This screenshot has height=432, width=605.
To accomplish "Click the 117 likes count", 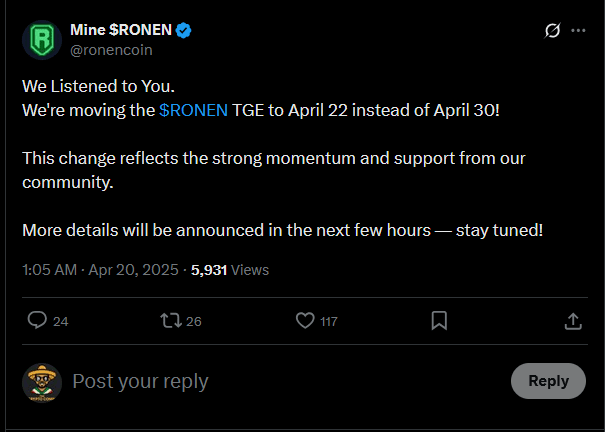I will pos(328,322).
